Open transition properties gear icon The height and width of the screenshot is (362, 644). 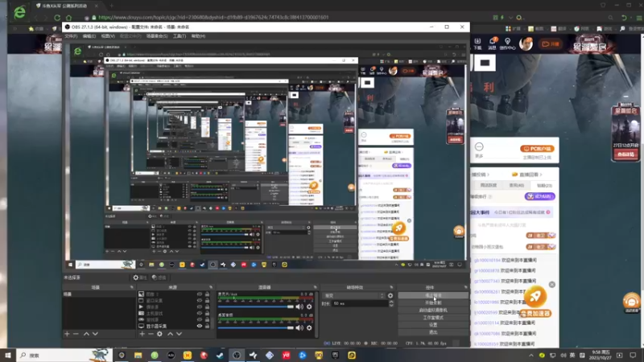[390, 295]
